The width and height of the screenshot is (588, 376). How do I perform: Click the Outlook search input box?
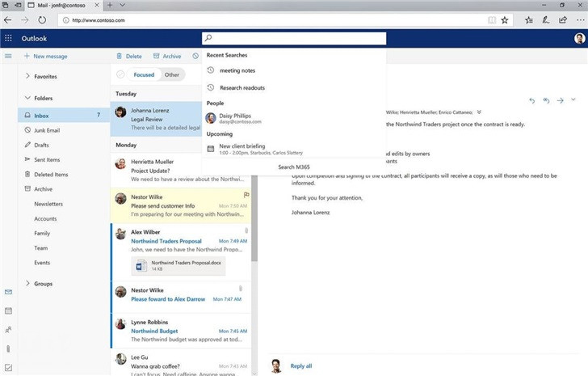[x=296, y=38]
